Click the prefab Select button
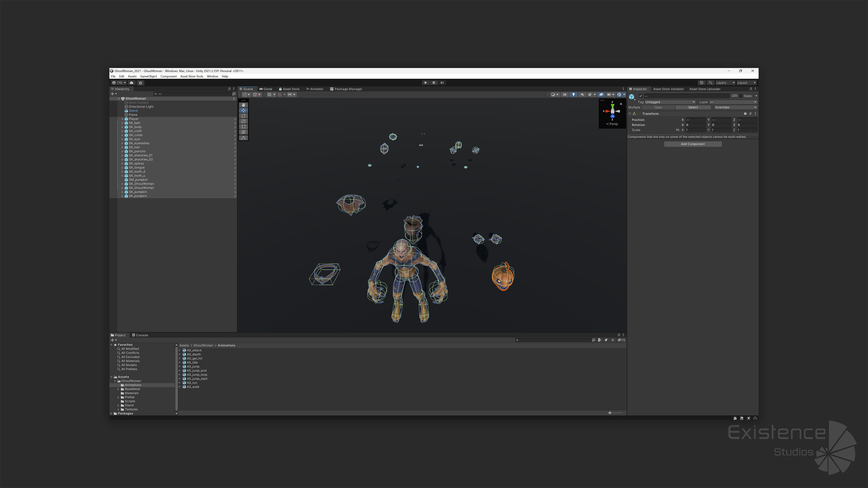The height and width of the screenshot is (488, 868). coord(693,108)
